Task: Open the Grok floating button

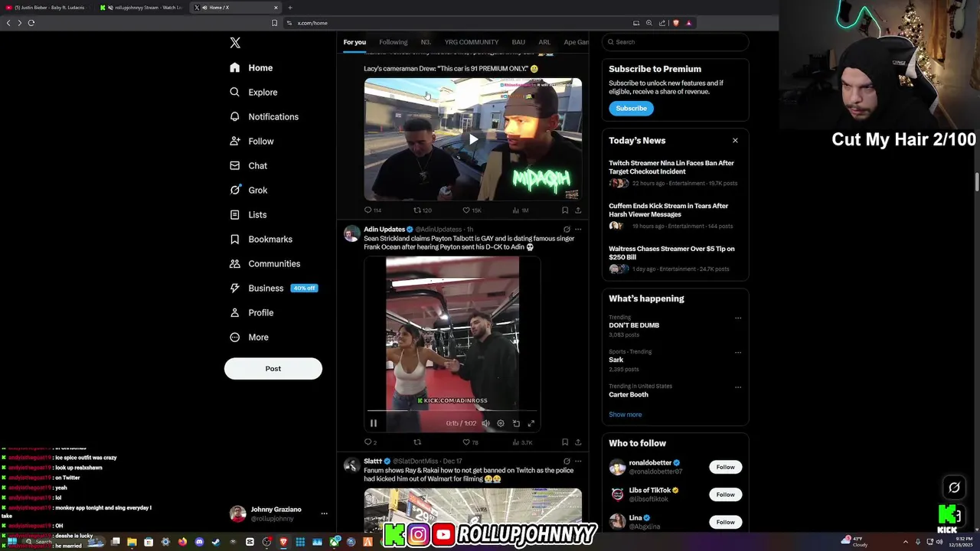Action: (x=954, y=487)
